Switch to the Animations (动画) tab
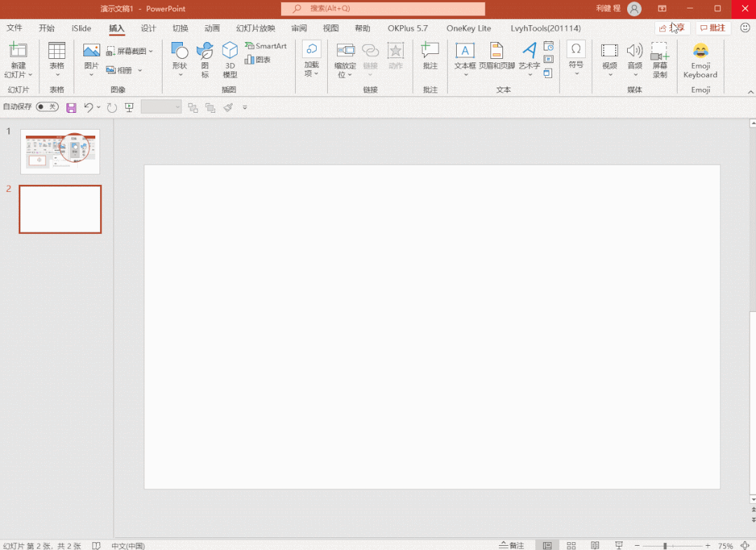 coord(212,28)
